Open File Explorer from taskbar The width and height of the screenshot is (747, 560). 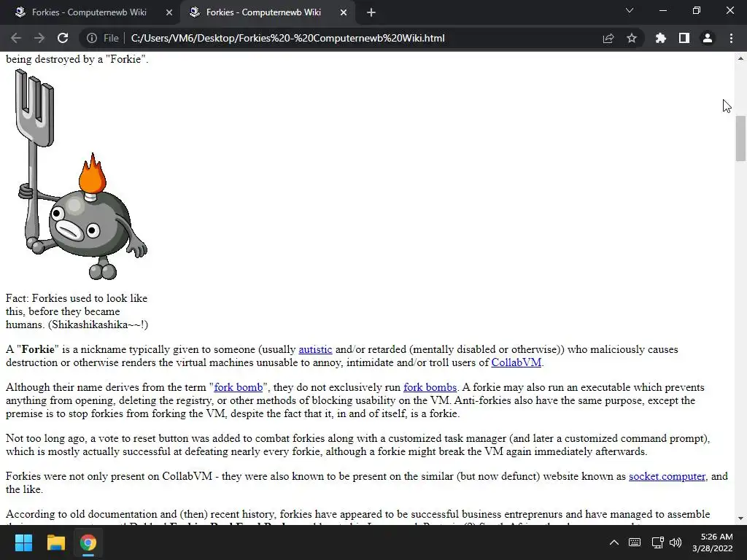(x=55, y=542)
